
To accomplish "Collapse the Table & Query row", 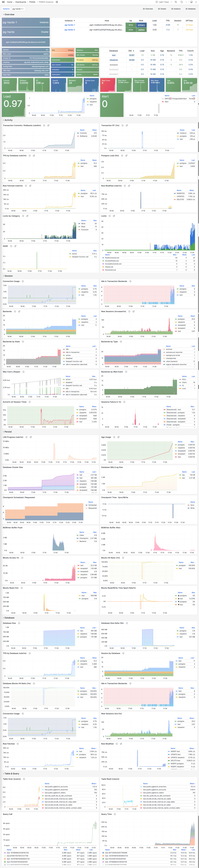I will 11,774.
